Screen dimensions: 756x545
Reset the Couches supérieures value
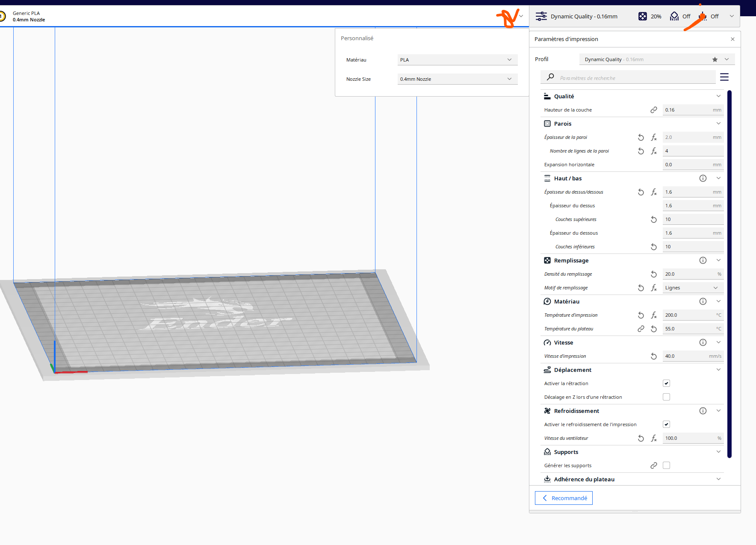pos(654,219)
